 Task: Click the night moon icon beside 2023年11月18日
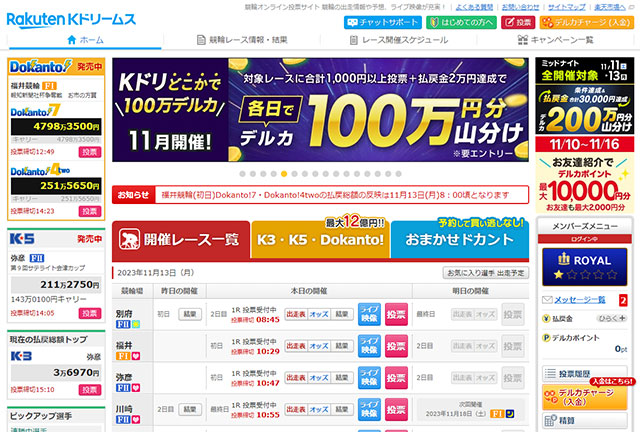click(x=510, y=414)
